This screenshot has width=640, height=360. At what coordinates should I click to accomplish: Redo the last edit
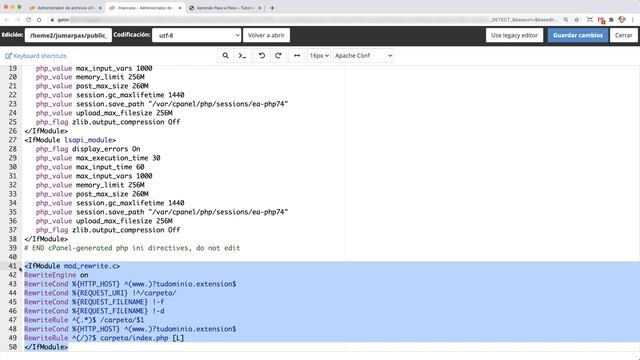click(278, 56)
